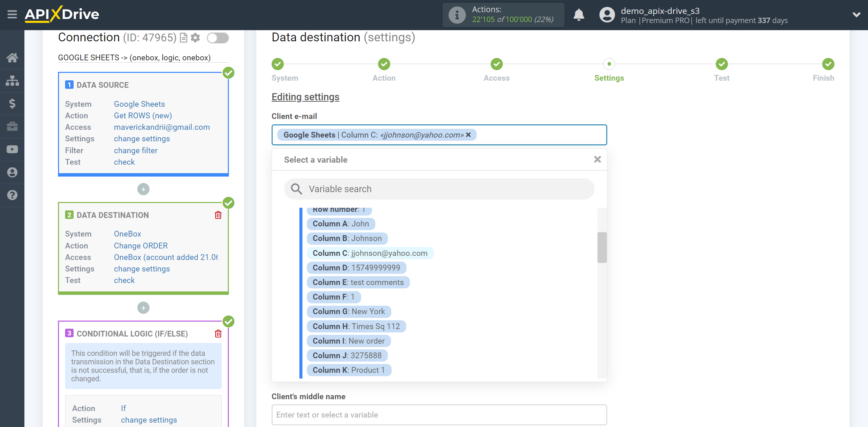Click Get ROWS (new) action link
868x427 pixels.
143,116
